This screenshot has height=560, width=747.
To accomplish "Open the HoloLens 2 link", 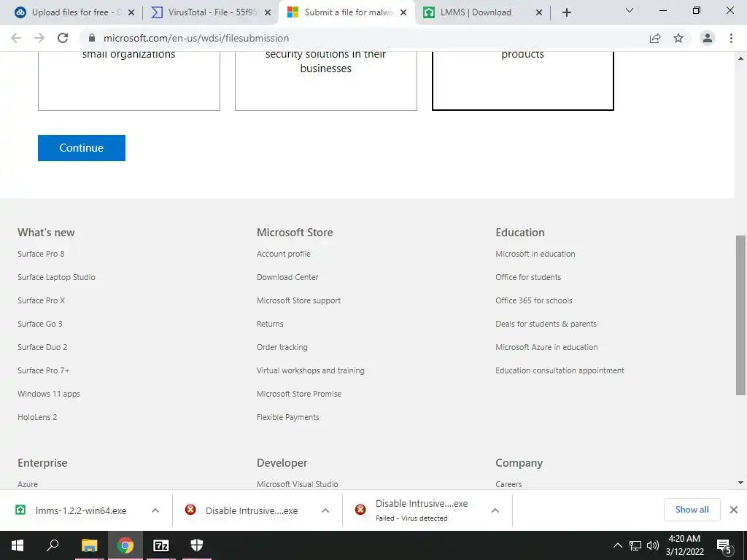I will 37,417.
